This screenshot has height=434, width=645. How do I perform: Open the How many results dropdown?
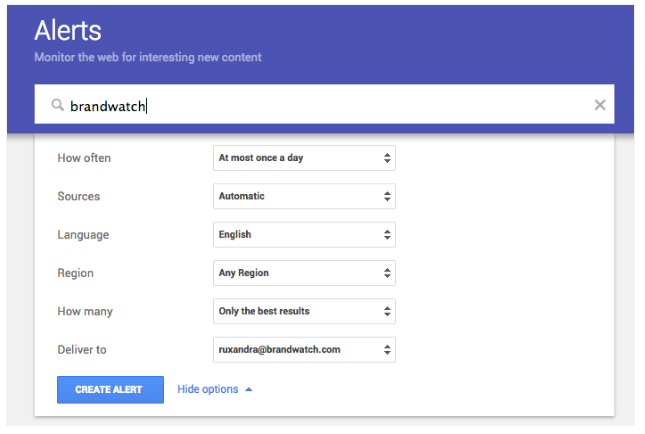(304, 311)
